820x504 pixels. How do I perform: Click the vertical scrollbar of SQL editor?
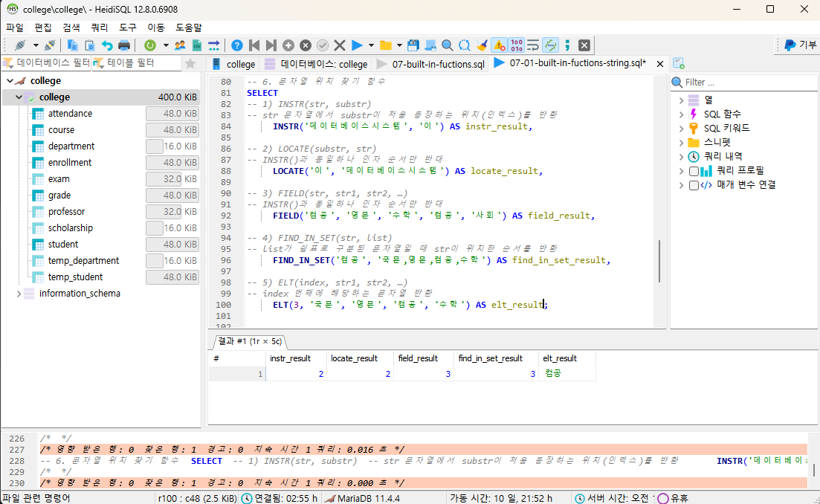[659, 262]
